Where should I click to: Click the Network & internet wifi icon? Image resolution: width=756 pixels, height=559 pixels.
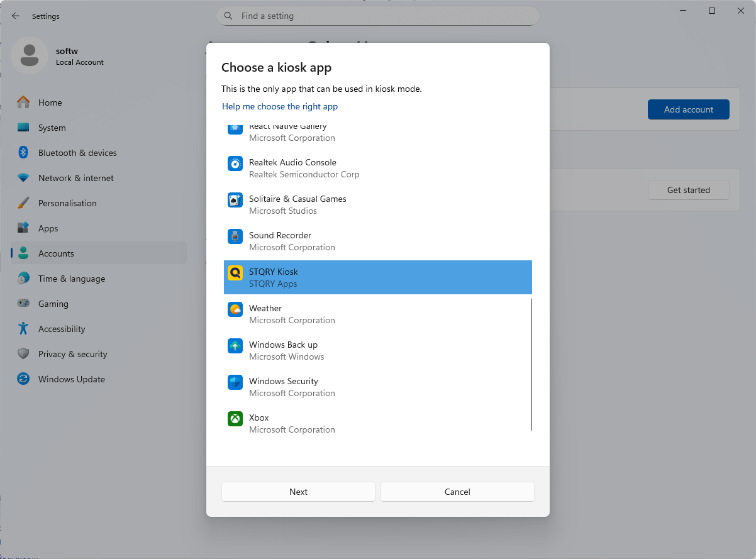[23, 178]
